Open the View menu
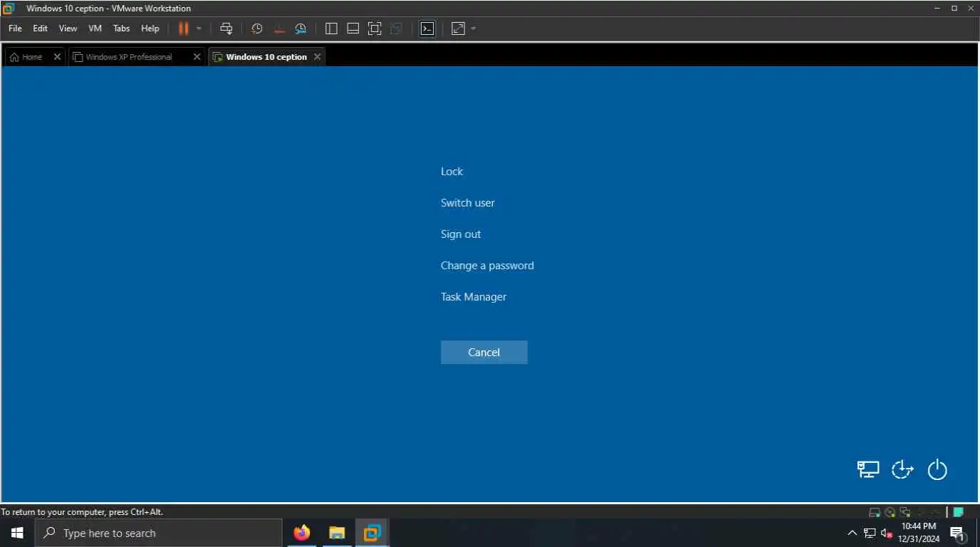Viewport: 980px width, 547px height. click(x=68, y=28)
